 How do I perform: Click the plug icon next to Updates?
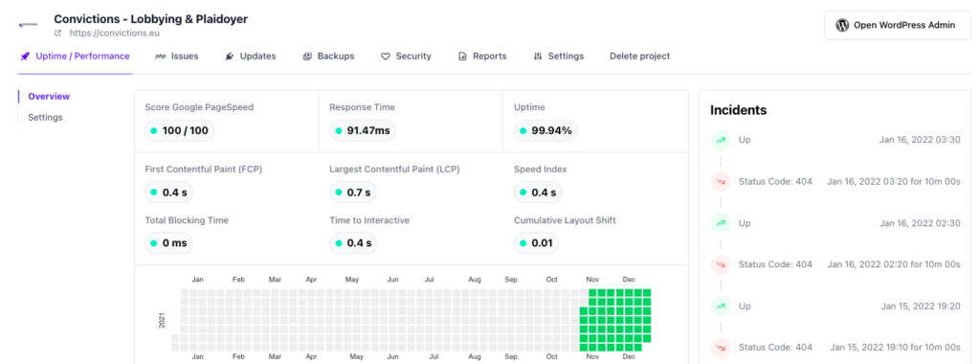(x=230, y=57)
